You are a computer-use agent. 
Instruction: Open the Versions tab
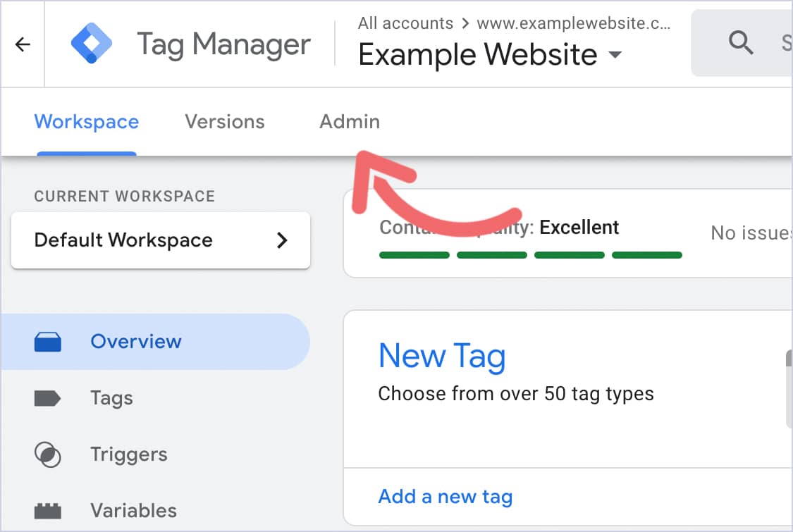225,122
